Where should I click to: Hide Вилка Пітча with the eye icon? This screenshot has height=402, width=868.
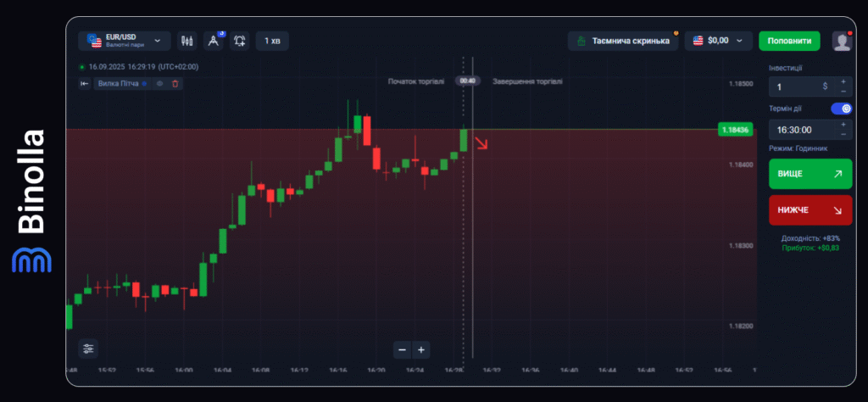159,83
